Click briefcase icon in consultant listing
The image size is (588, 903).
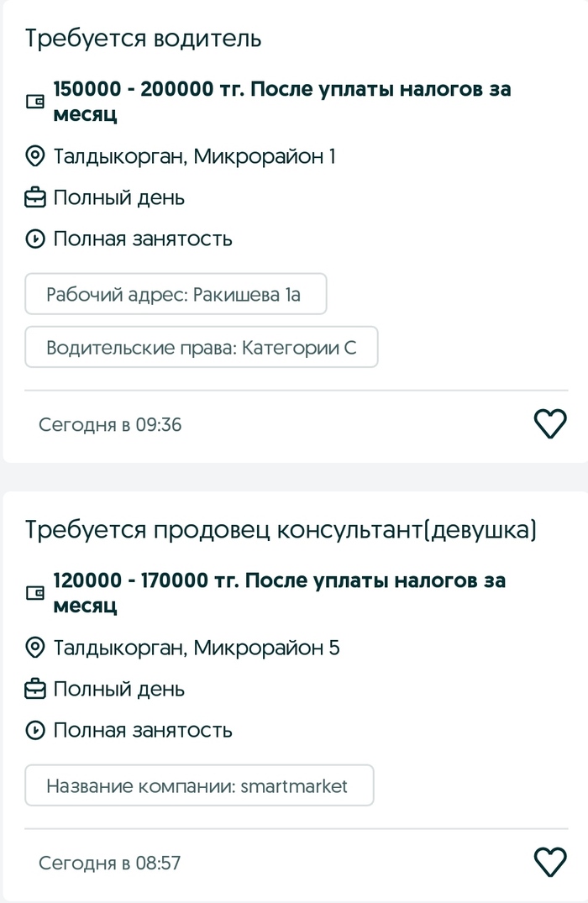[x=35, y=690]
